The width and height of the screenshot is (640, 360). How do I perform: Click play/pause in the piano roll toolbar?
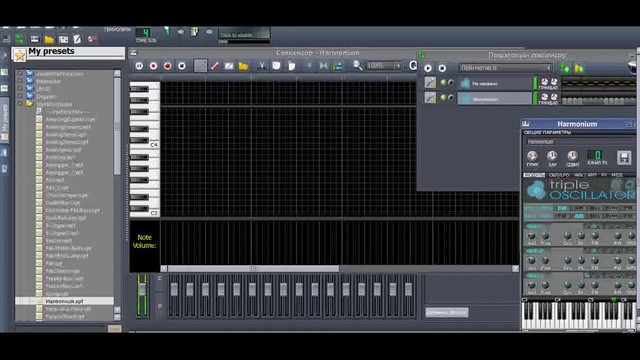pos(139,66)
